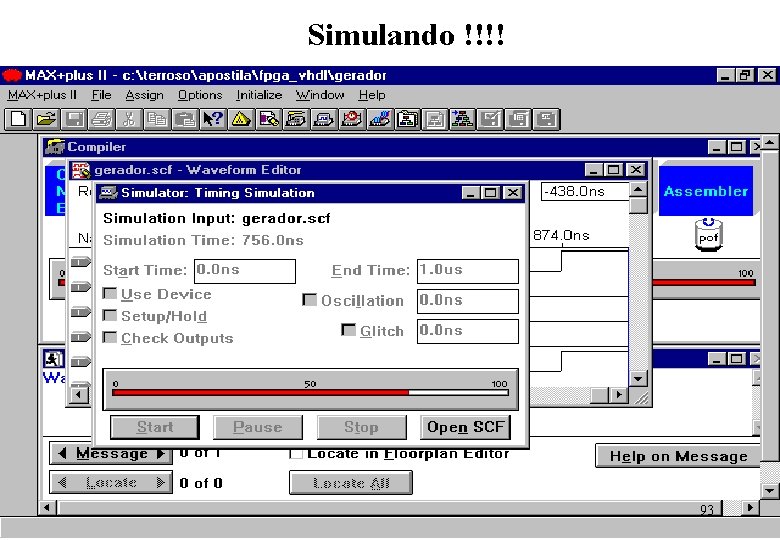Click the Copy toolbar icon

(157, 119)
